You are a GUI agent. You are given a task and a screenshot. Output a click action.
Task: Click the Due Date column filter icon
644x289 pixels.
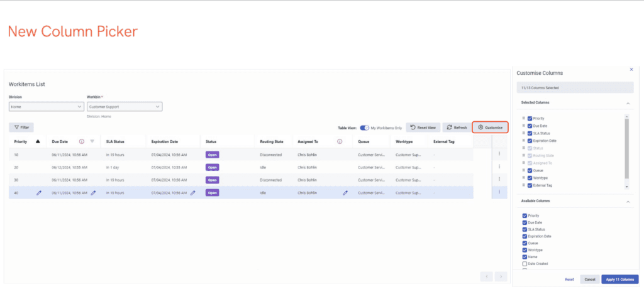[92, 141]
